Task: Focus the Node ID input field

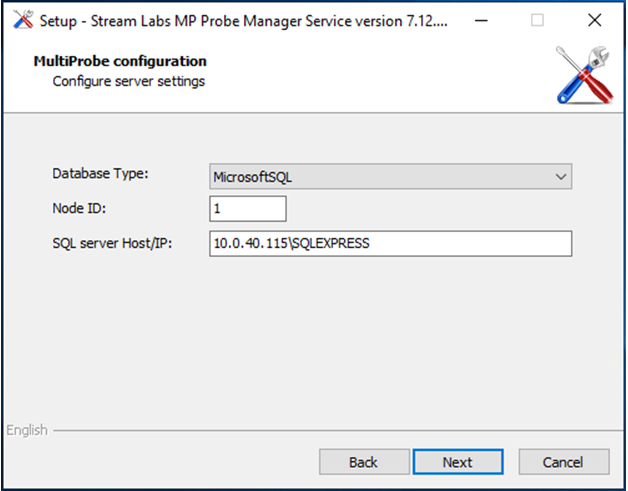Action: [248, 209]
